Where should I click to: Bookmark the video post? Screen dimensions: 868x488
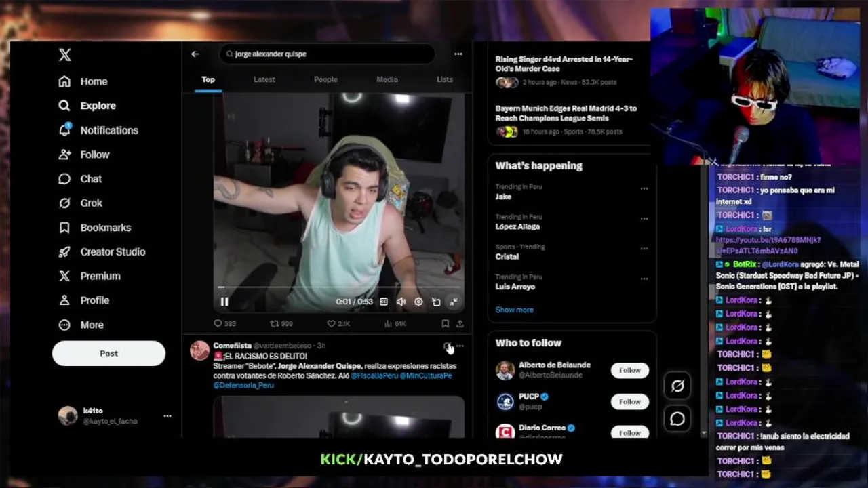pyautogui.click(x=446, y=324)
